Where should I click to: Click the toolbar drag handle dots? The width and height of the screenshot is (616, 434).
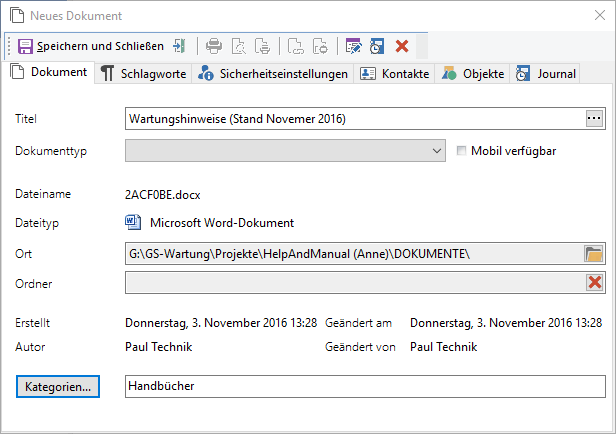tap(9, 46)
